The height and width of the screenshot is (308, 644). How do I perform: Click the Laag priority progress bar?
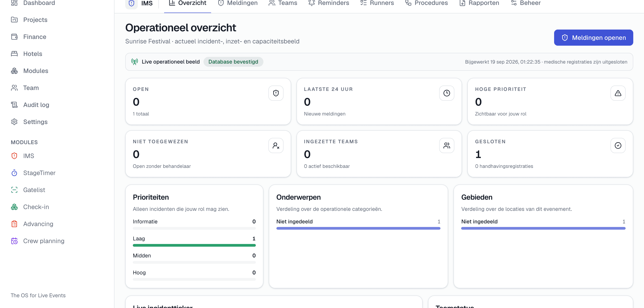tap(194, 245)
